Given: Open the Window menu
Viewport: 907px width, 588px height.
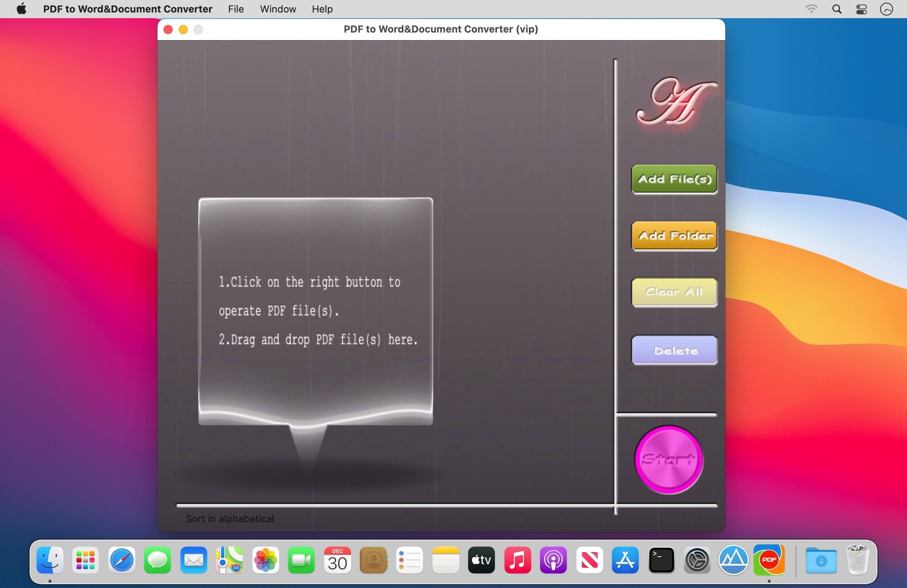Looking at the screenshot, I should pyautogui.click(x=278, y=9).
